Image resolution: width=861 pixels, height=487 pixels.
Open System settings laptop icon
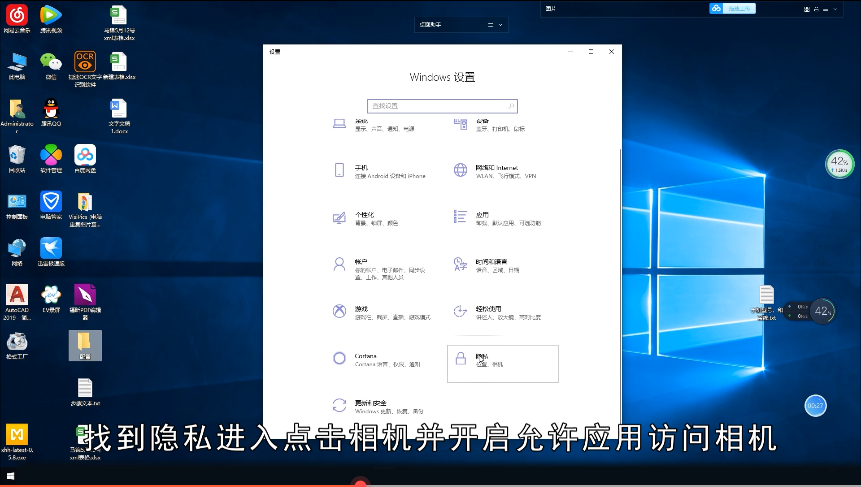[x=339, y=124]
